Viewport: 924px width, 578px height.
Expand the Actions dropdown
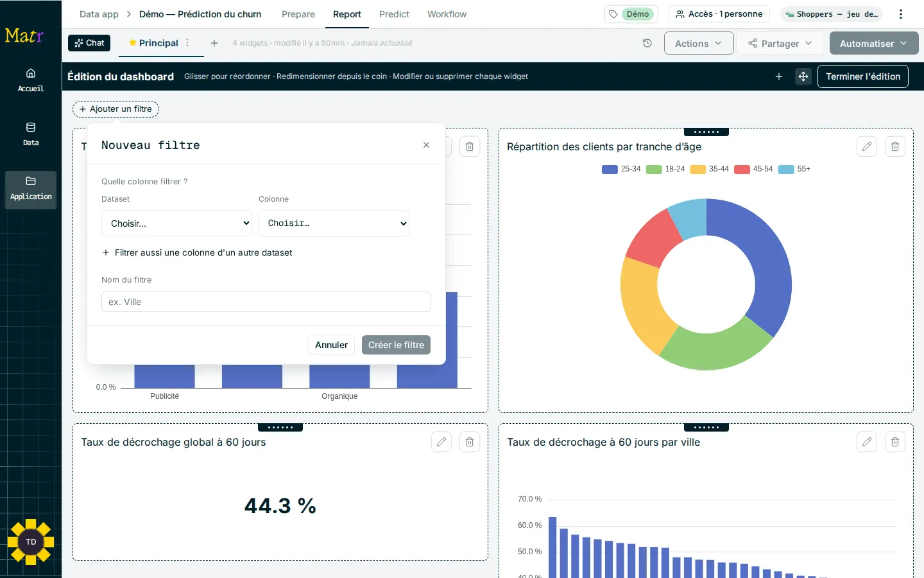[699, 43]
